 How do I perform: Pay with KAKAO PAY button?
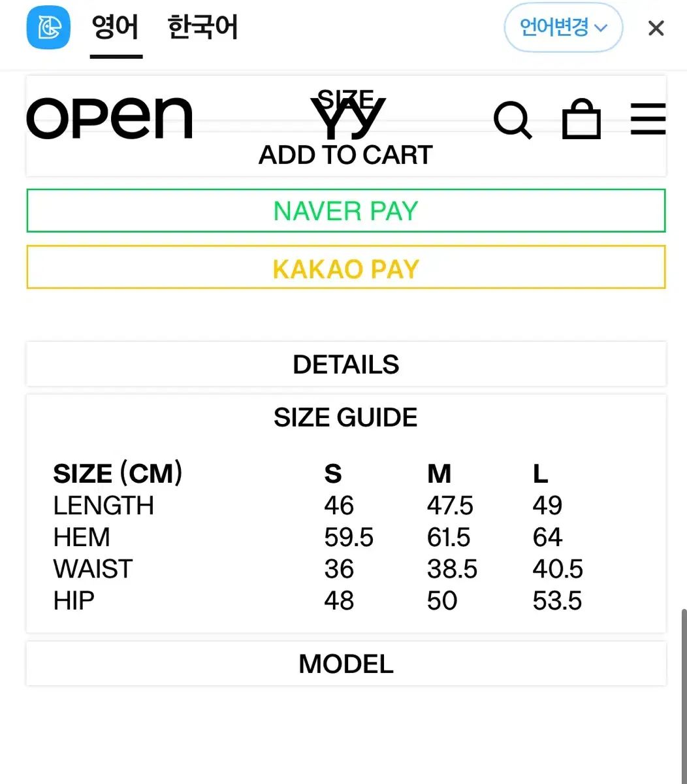(x=346, y=267)
